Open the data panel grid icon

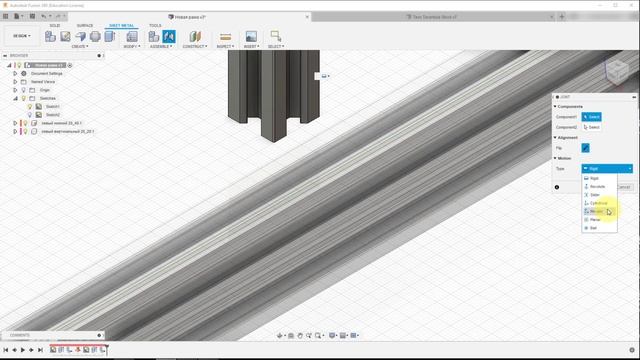click(6, 16)
